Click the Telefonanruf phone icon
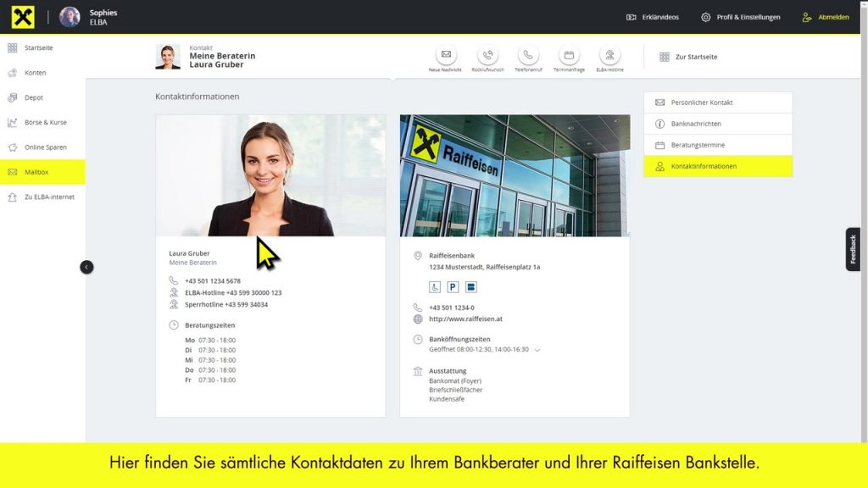 [528, 55]
